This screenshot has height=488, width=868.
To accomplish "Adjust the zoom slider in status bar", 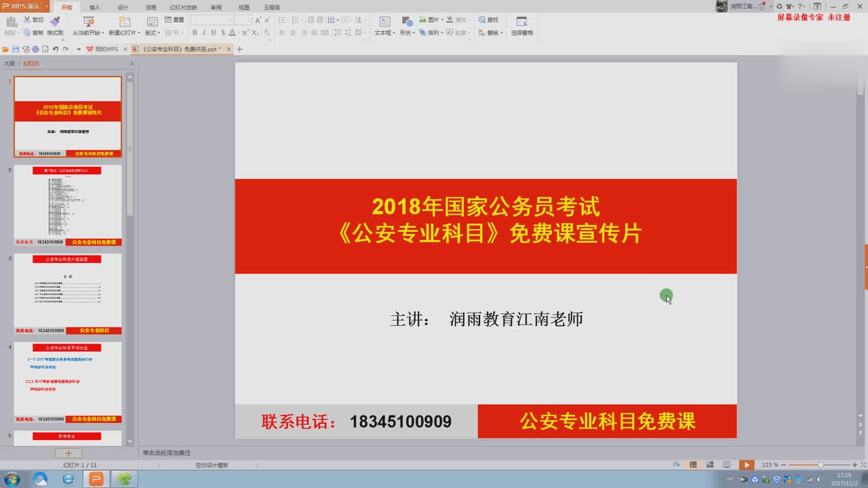I will 821,464.
